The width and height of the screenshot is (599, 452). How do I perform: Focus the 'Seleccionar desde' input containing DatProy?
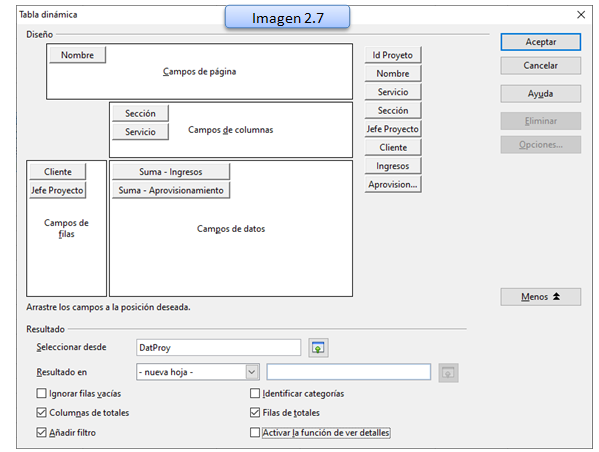[219, 348]
